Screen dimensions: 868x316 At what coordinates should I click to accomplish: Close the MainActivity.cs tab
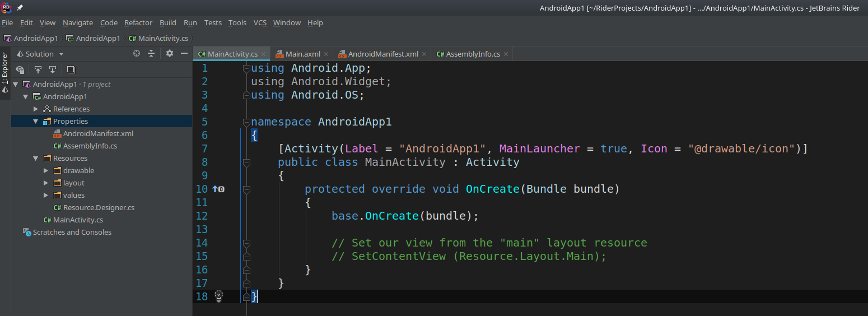pos(264,54)
